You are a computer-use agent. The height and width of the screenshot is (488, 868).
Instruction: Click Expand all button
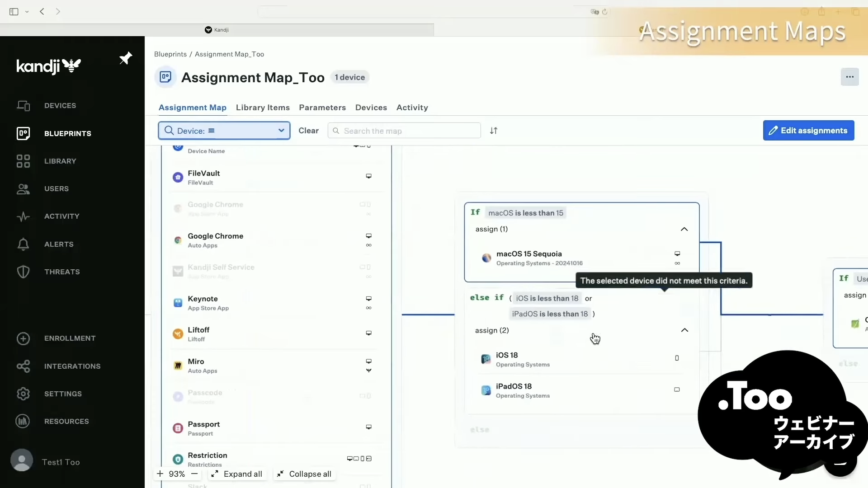(x=236, y=474)
